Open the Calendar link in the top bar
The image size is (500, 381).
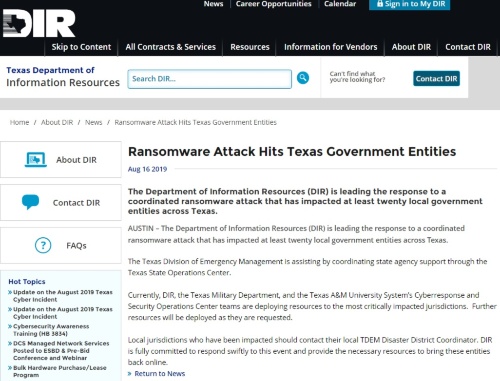pos(340,4)
